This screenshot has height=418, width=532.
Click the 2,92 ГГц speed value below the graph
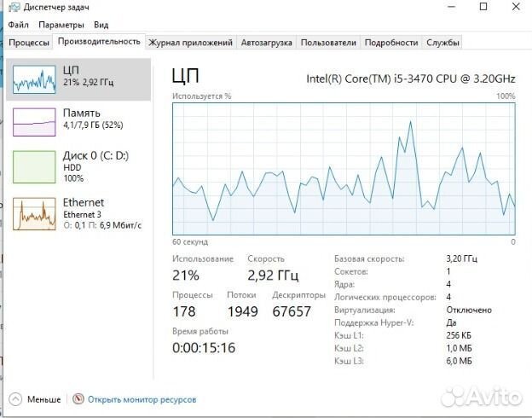[x=273, y=275]
